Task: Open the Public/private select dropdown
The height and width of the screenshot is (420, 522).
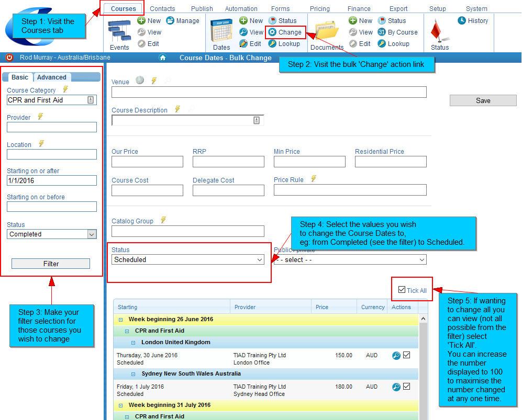Action: [350, 260]
